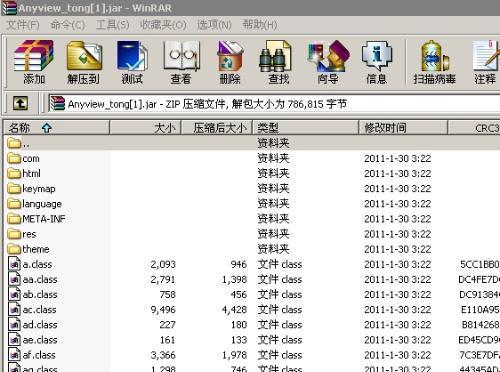The image size is (500, 372).
Task: Open the 文件(F) menu
Action: point(22,25)
